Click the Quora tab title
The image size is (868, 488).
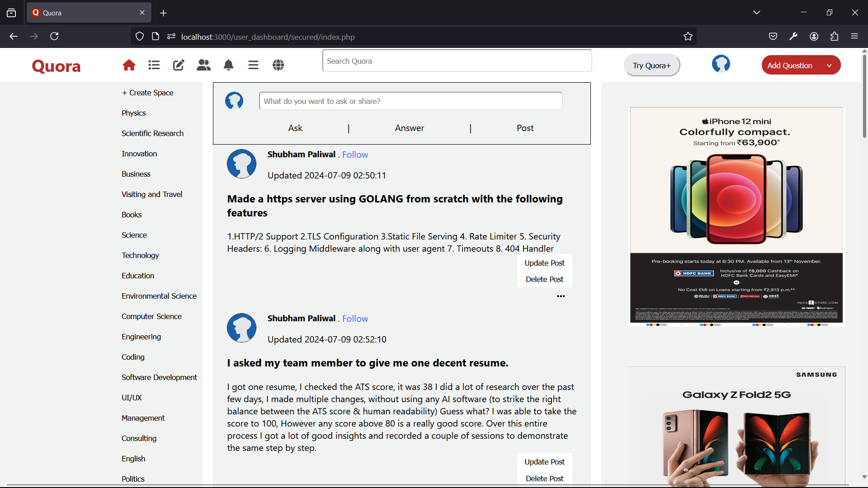(52, 13)
